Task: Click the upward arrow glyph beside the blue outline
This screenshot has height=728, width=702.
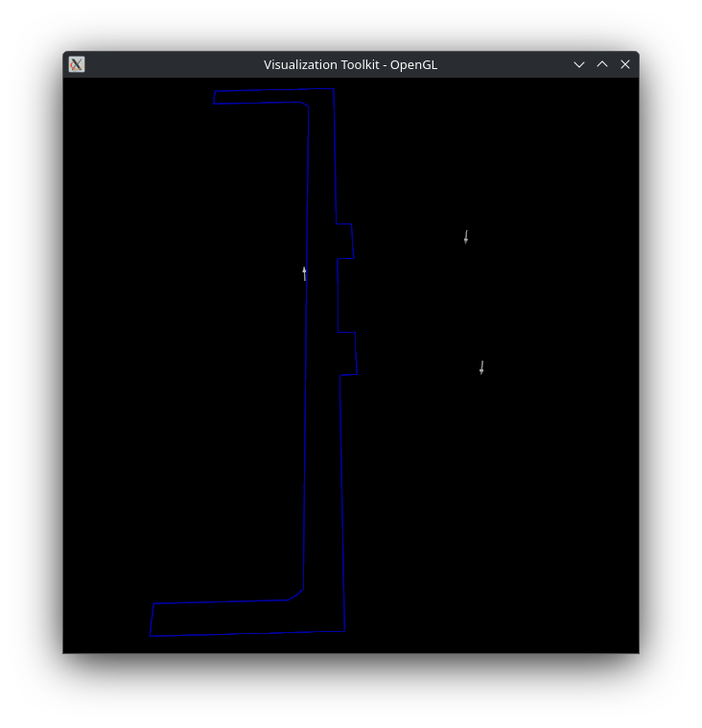Action: point(305,274)
